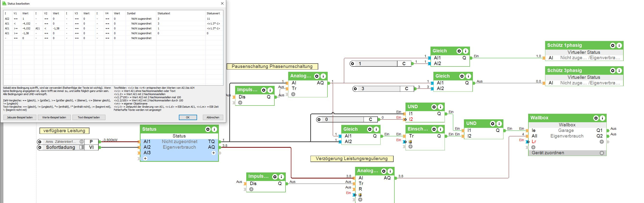Select the verfügbare Leistung comment label
Viewport: 644px width, 203px height.
[x=64, y=131]
